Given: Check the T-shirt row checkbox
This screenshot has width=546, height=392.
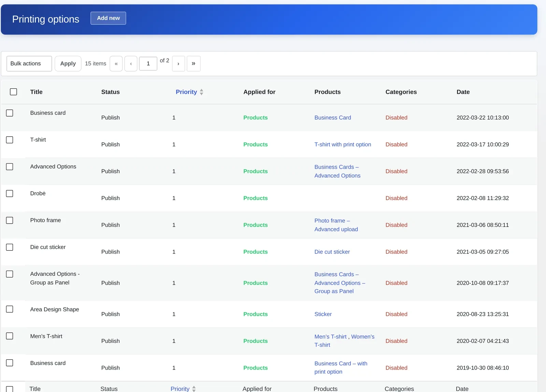Looking at the screenshot, I should (x=10, y=140).
